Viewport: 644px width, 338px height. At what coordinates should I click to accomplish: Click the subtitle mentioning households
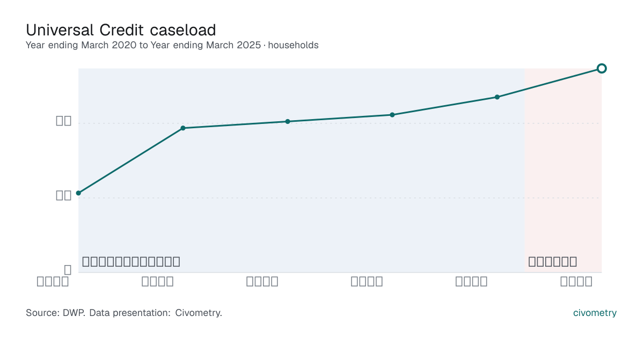tap(172, 45)
